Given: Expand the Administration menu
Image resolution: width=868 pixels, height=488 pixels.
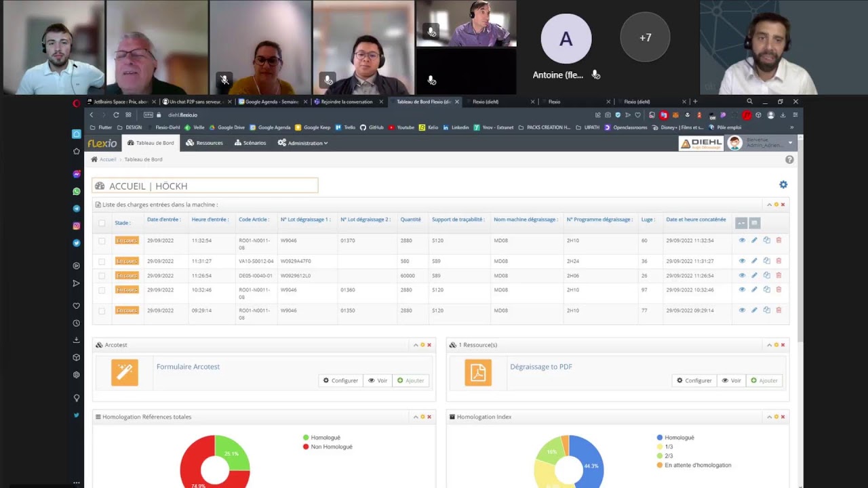Looking at the screenshot, I should click(x=302, y=143).
